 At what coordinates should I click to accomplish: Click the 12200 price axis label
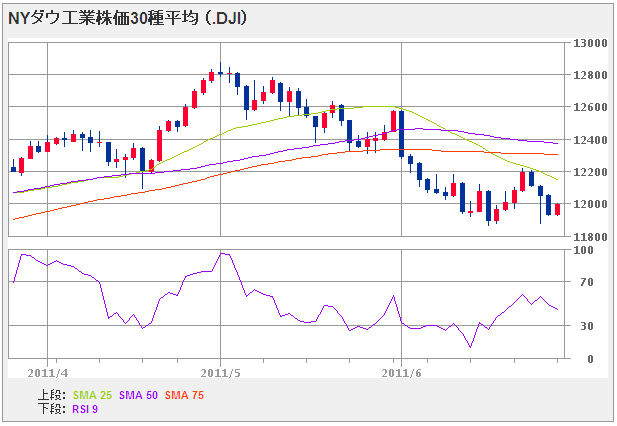click(x=590, y=172)
